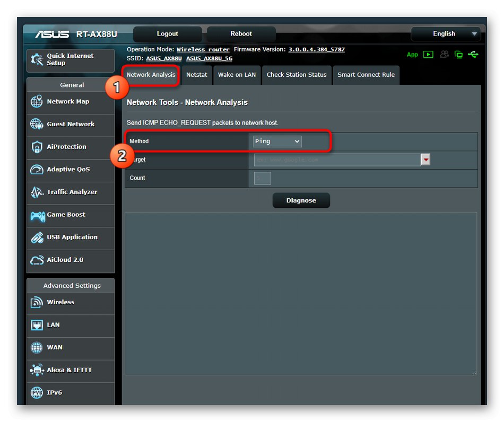This screenshot has height=422, width=504.
Task: Click the IPv6 icon
Action: point(37,392)
